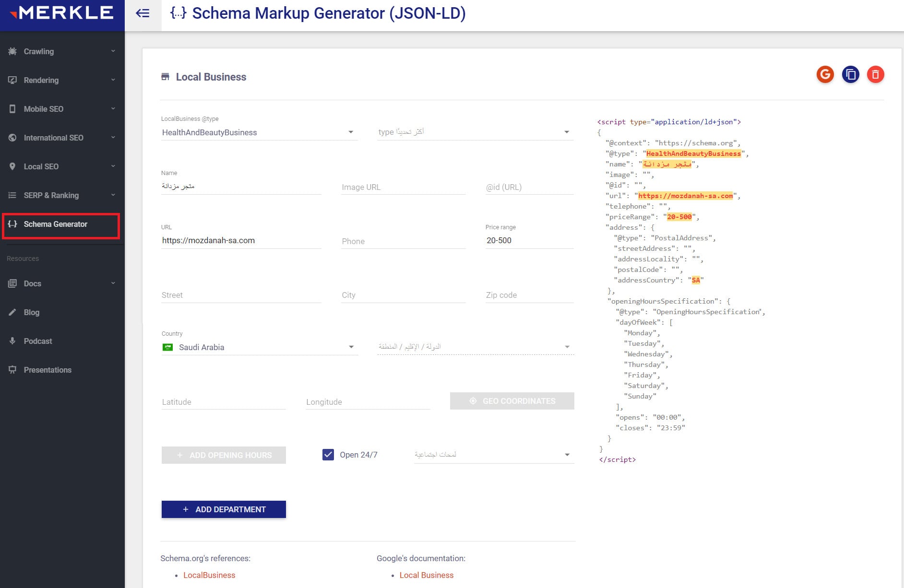Screen dimensions: 904x588
Task: Click the Latitude input field
Action: pos(224,402)
